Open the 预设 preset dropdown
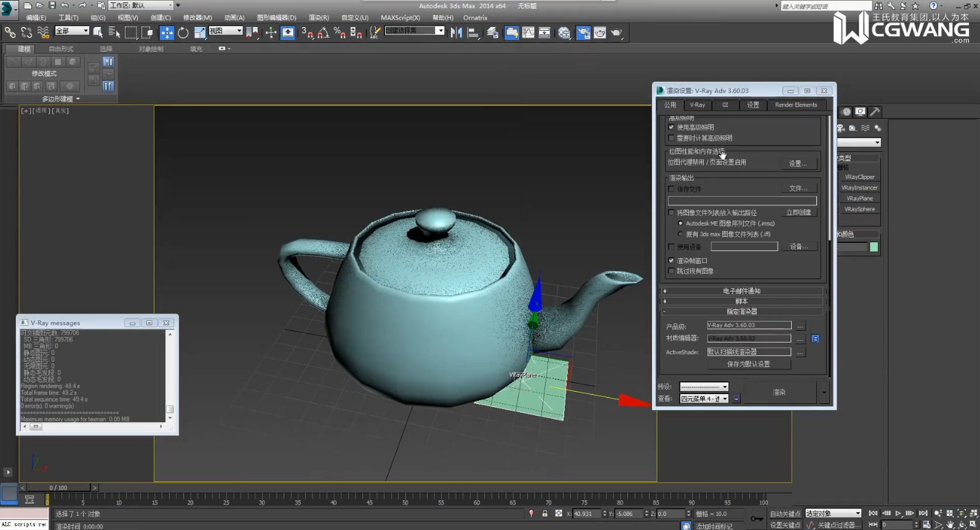Viewport: 980px width, 530px height. pyautogui.click(x=704, y=387)
